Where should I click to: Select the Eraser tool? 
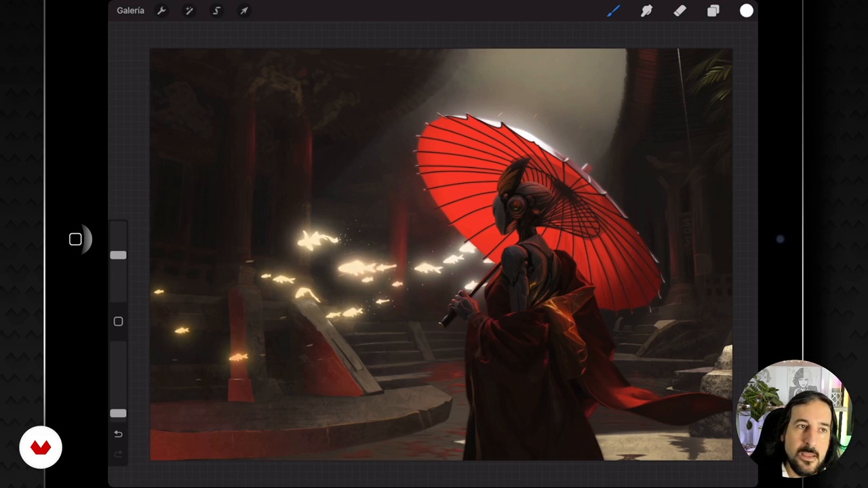coord(679,11)
